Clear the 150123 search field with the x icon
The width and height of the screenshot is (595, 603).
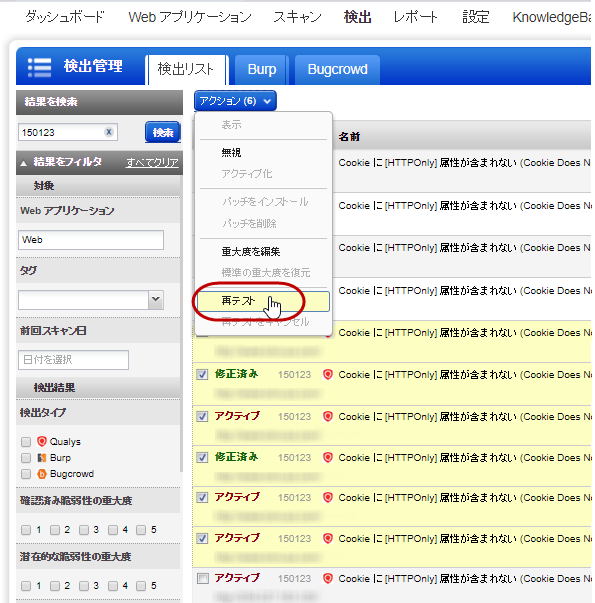(x=109, y=132)
